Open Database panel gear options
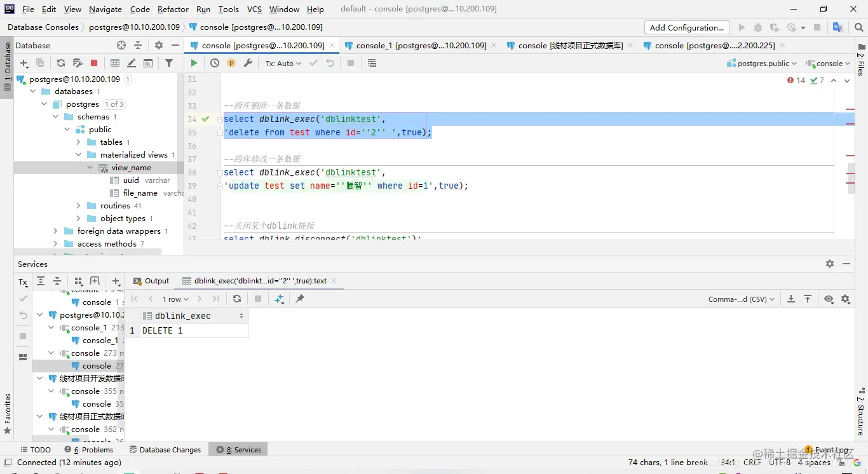The image size is (868, 474). [x=159, y=45]
